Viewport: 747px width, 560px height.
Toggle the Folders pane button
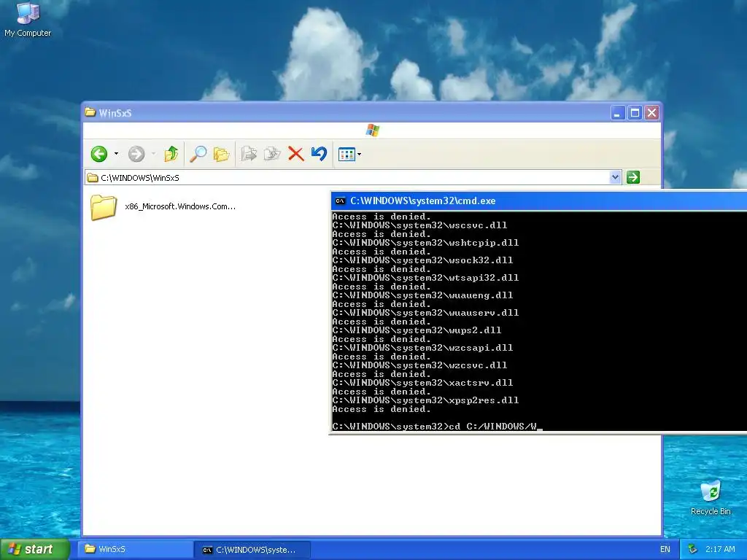(x=221, y=154)
